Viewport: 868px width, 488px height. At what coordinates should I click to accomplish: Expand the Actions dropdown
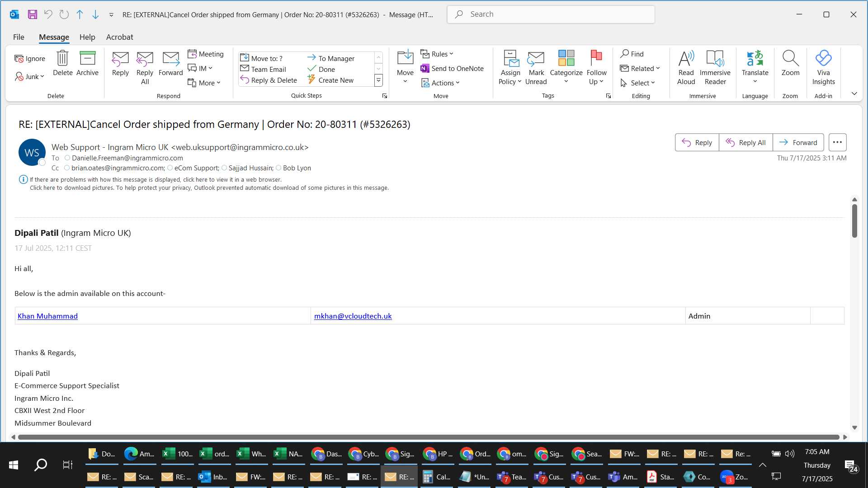(440, 83)
